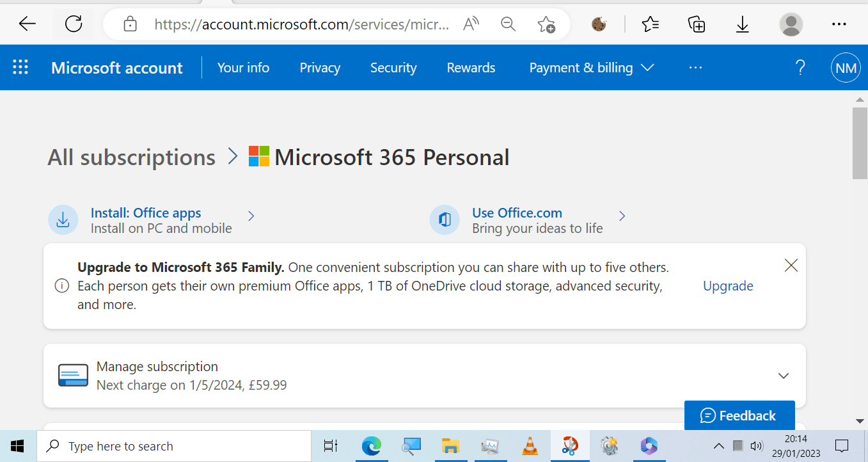Click the arrow next to Install Office apps
868x462 pixels.
tap(251, 216)
